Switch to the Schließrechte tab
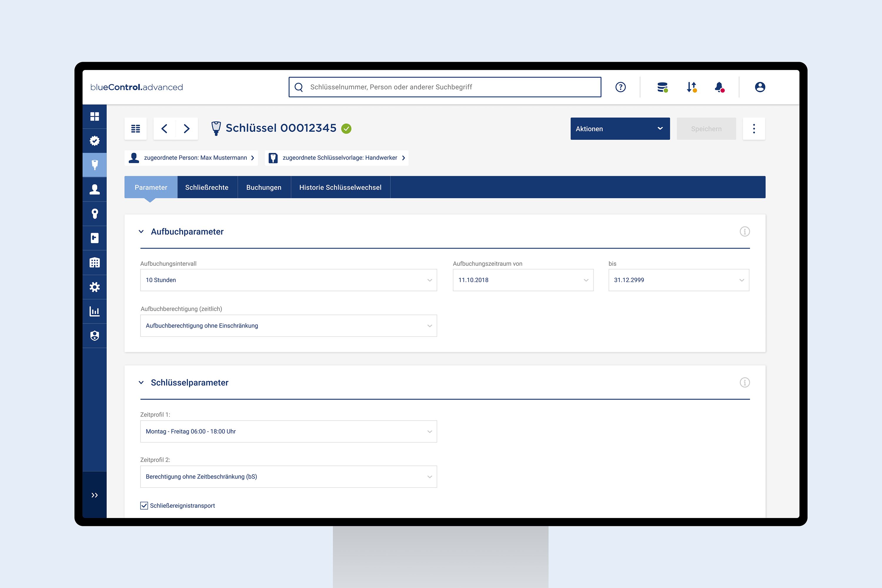The width and height of the screenshot is (882, 588). 207,187
